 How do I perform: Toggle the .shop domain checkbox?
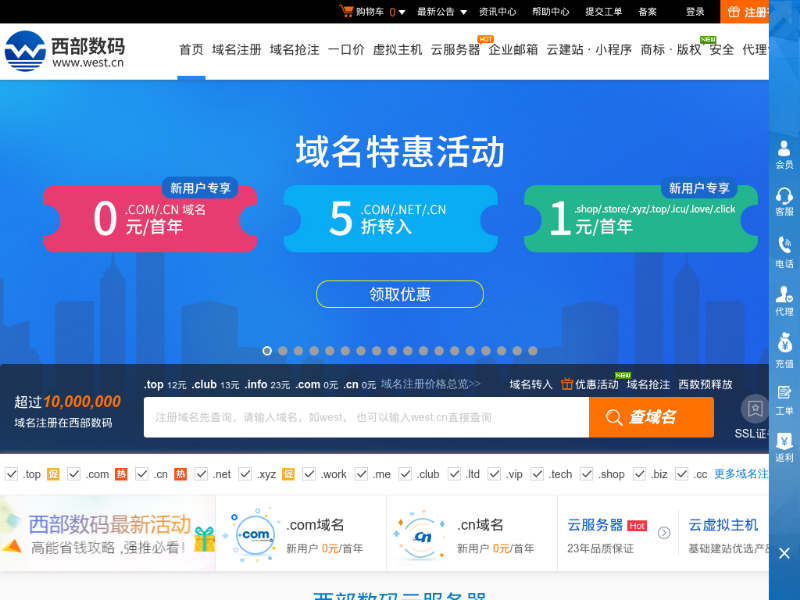pyautogui.click(x=588, y=474)
